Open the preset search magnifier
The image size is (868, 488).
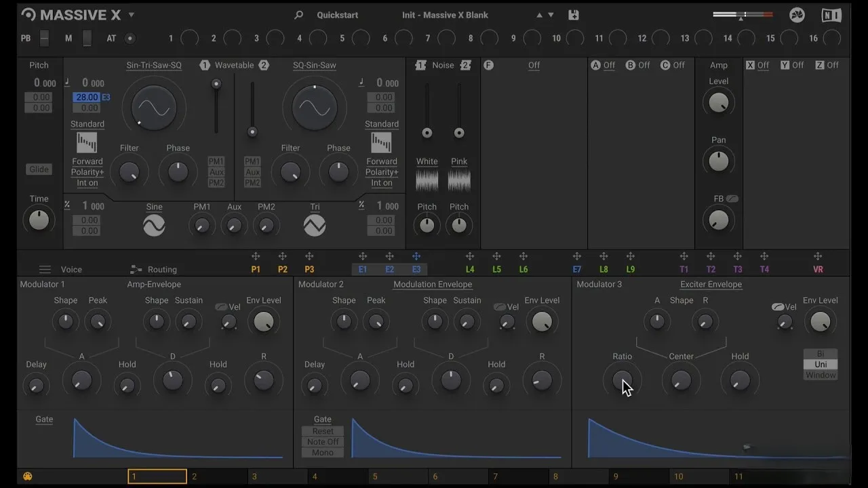(298, 15)
